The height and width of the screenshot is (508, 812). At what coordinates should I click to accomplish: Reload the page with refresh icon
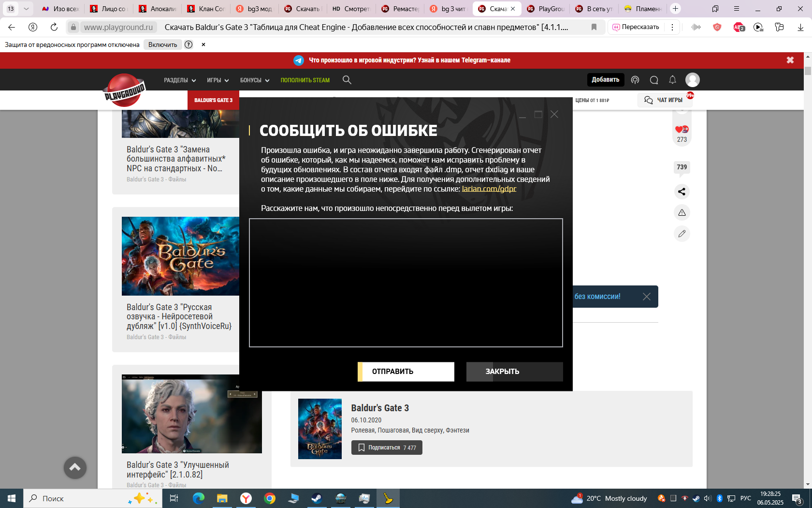pos(54,27)
